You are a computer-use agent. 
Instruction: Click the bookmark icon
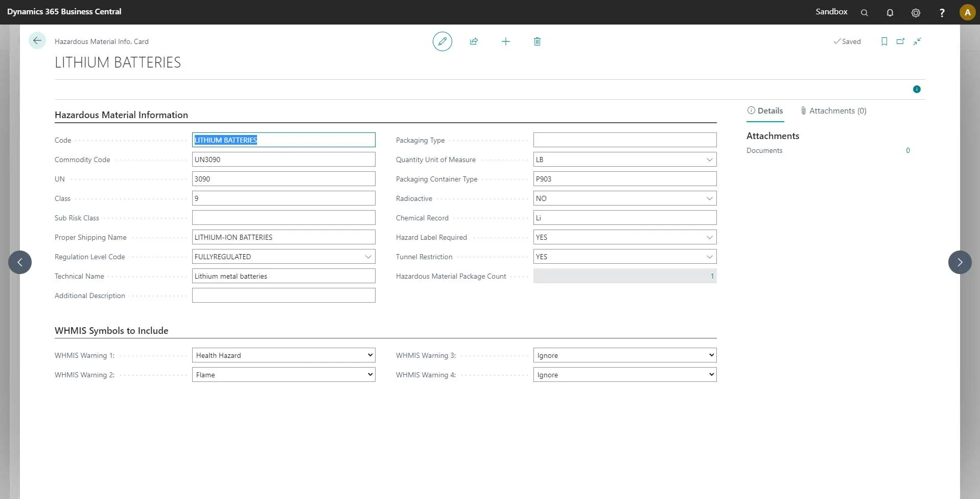(884, 41)
